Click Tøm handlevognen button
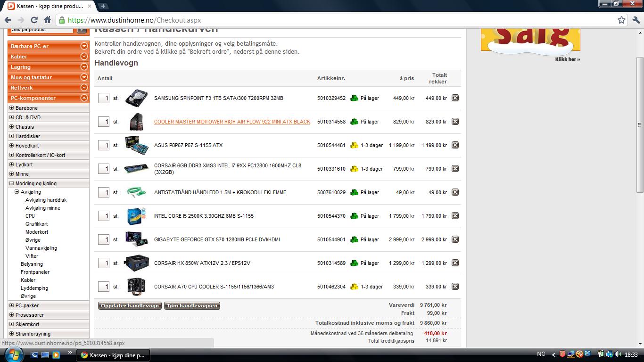This screenshot has height=362, width=644. tap(192, 306)
